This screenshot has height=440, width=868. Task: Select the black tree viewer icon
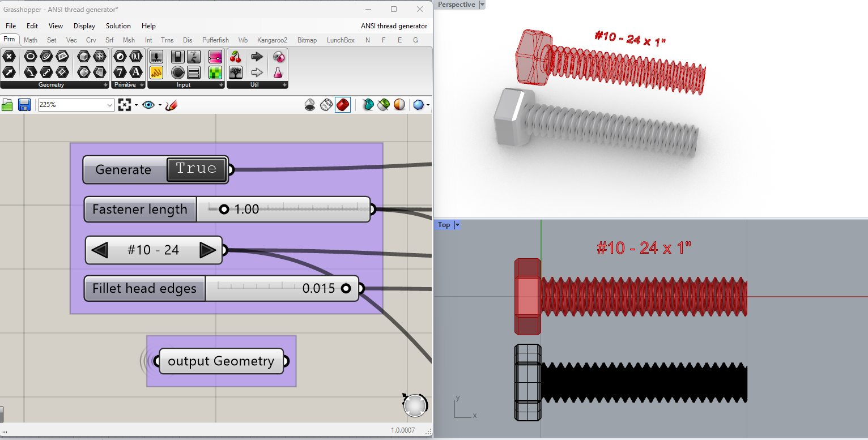click(x=236, y=72)
